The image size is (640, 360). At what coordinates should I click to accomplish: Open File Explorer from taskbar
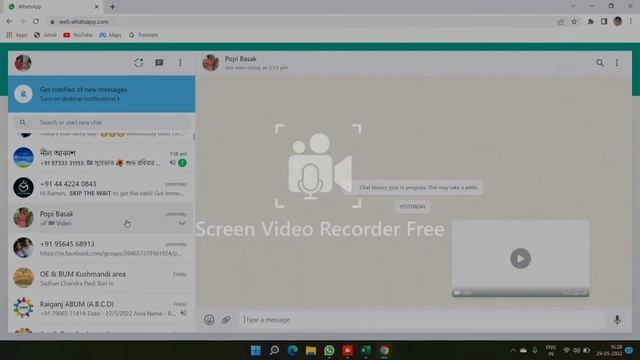pyautogui.click(x=311, y=350)
